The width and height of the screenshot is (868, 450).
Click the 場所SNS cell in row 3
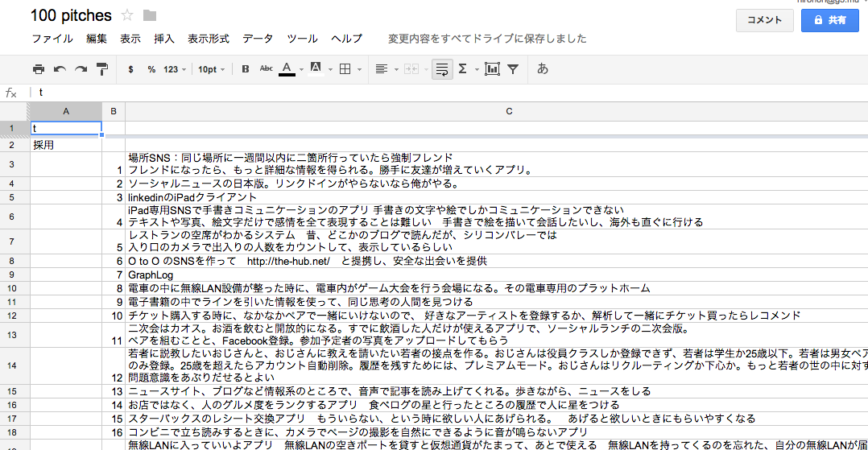click(x=497, y=164)
